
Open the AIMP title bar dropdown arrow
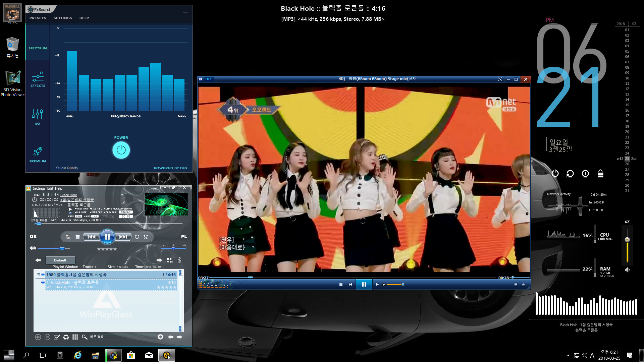165,187
